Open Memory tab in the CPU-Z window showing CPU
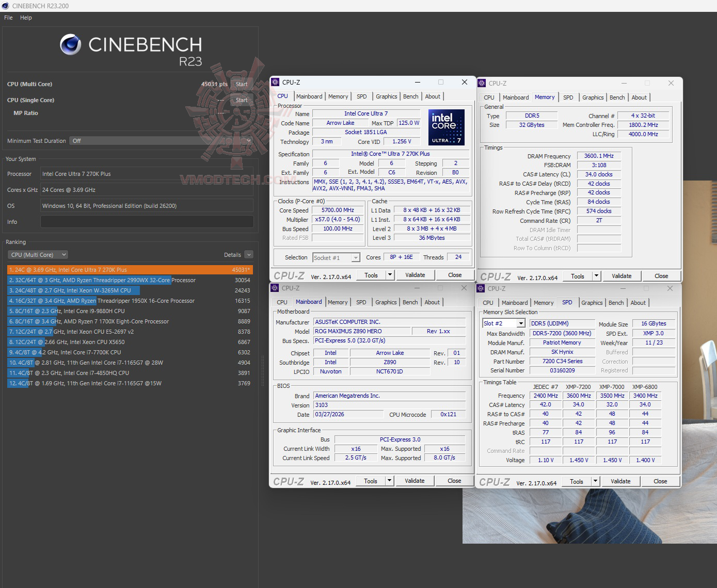 click(338, 96)
